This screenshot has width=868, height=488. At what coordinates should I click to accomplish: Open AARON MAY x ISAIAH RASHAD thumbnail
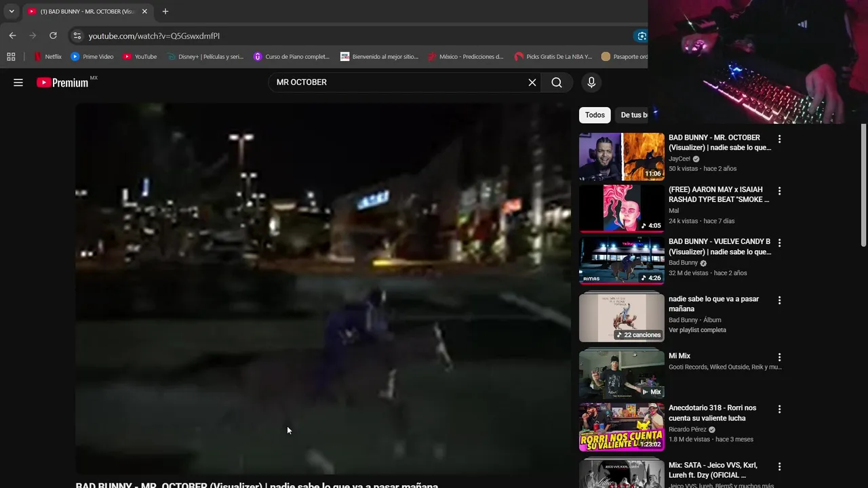[622, 209]
